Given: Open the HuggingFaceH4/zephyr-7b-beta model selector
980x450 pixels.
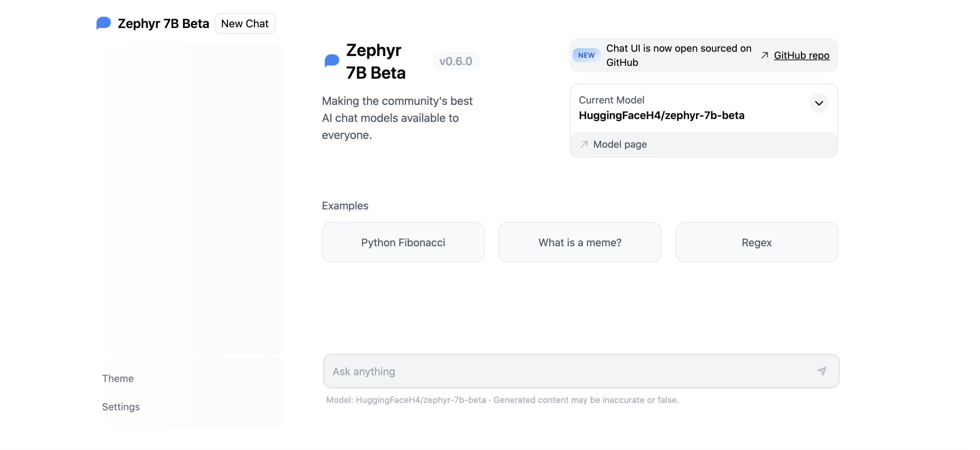Looking at the screenshot, I should [x=661, y=115].
